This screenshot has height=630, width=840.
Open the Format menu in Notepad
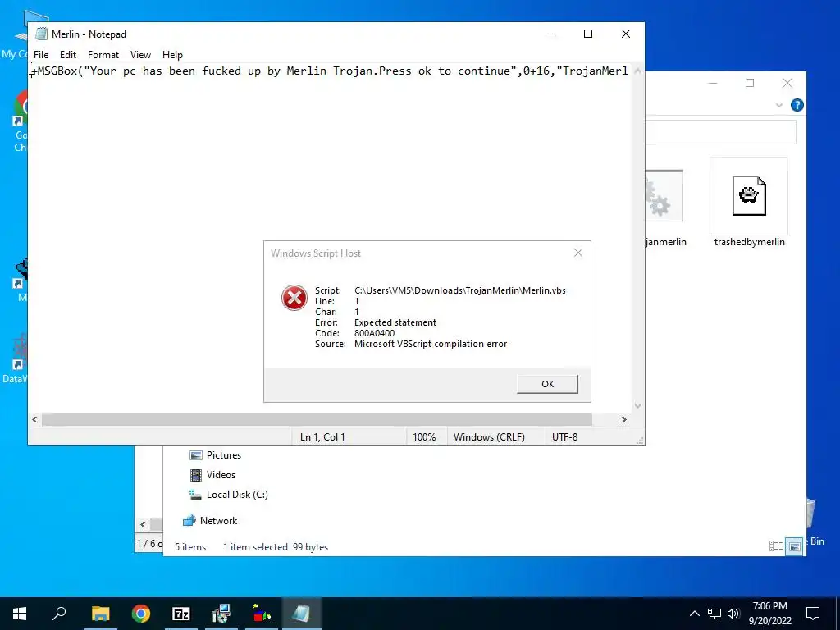[103, 55]
